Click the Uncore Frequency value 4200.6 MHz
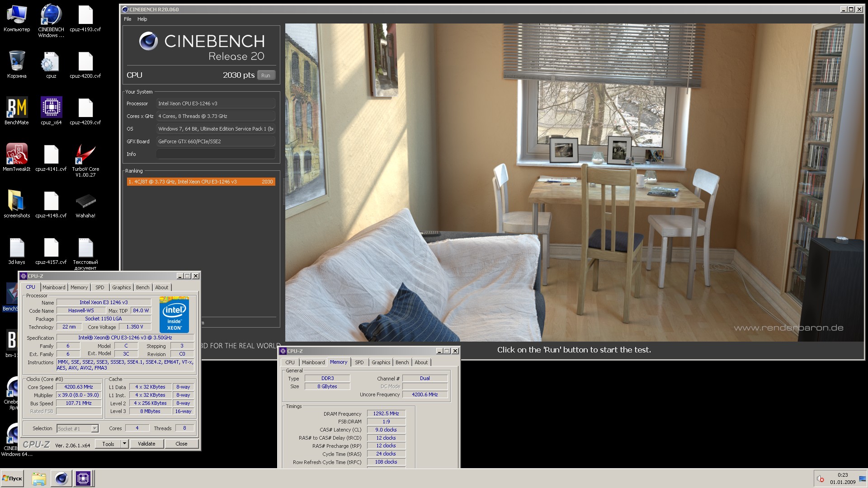Viewport: 868px width, 488px height. point(425,394)
